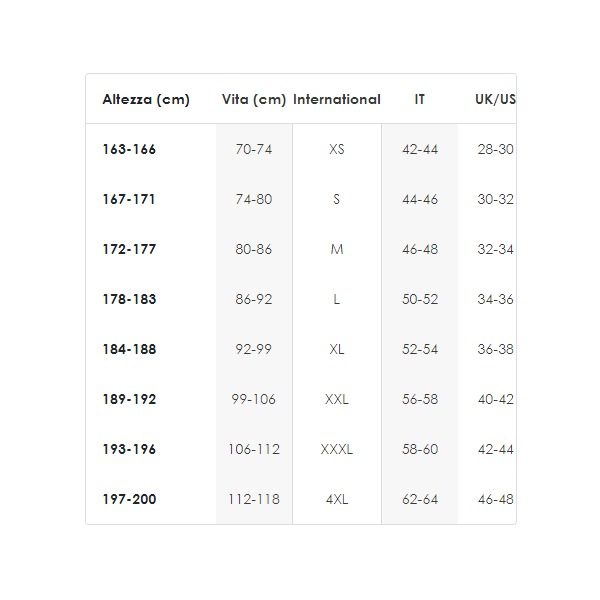600x600 pixels.
Task: Click the International column header
Action: point(337,100)
